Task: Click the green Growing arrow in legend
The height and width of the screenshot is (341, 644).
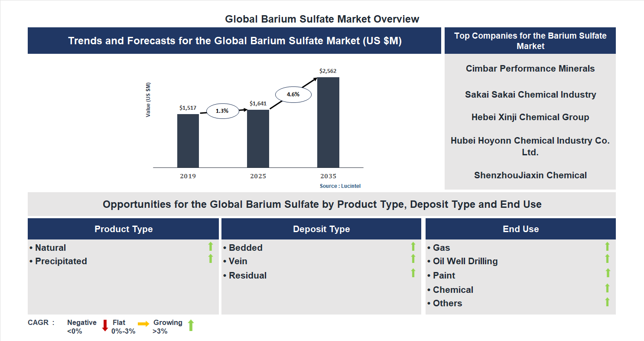Action: (190, 325)
